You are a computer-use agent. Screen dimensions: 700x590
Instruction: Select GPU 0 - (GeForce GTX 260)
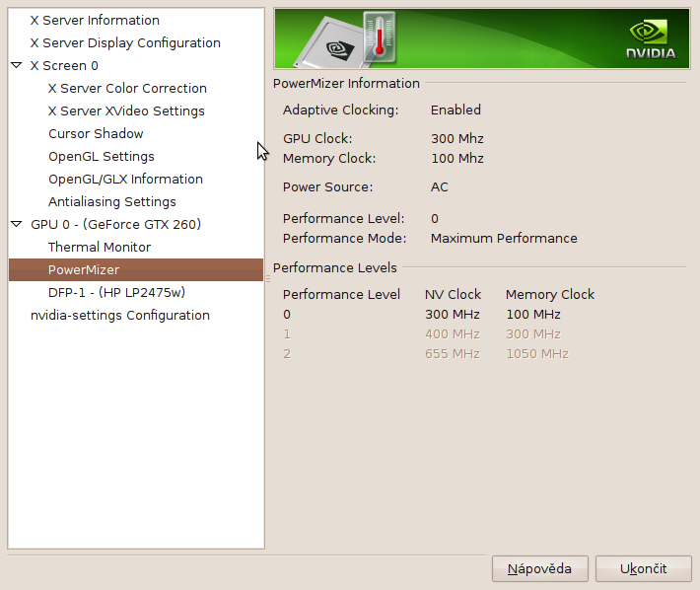(115, 224)
